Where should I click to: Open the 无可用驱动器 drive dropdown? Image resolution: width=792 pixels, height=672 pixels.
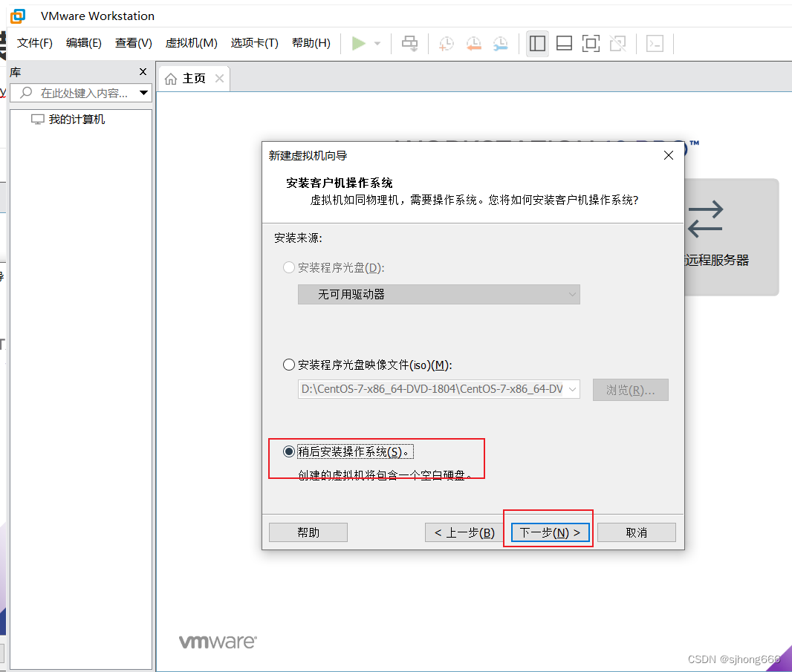(439, 294)
